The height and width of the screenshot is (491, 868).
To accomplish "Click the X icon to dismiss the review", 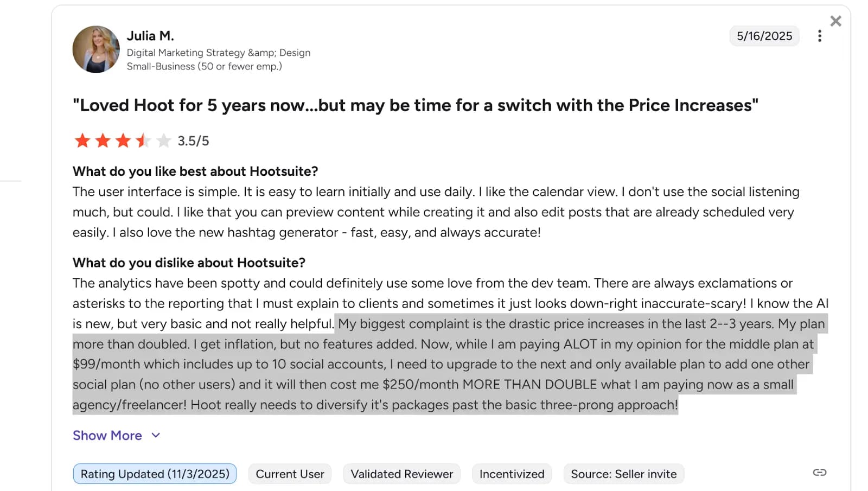I will (835, 21).
